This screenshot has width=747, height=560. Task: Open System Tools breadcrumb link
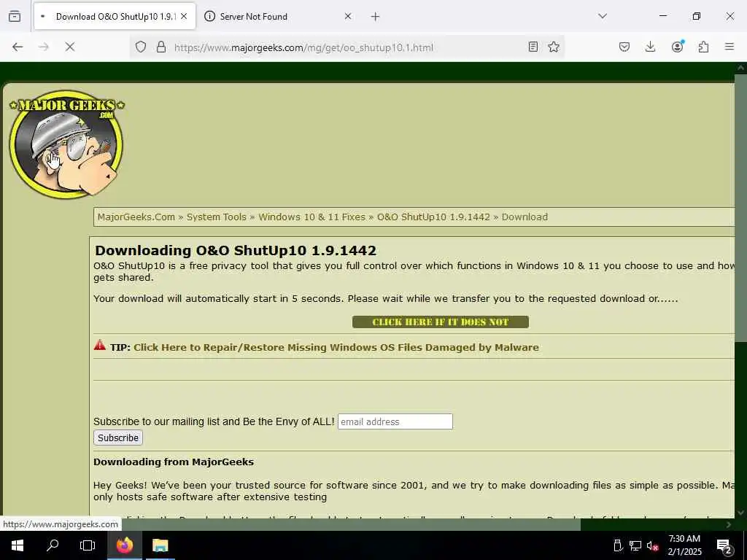pos(216,217)
